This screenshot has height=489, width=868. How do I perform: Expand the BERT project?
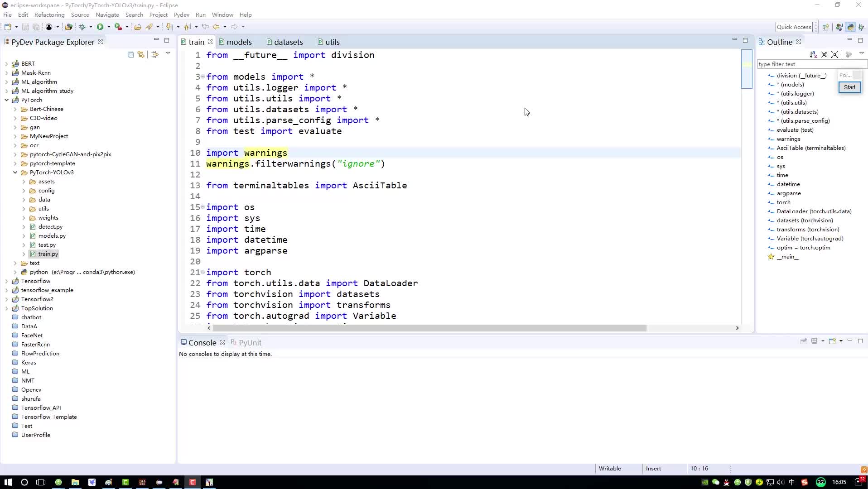6,64
